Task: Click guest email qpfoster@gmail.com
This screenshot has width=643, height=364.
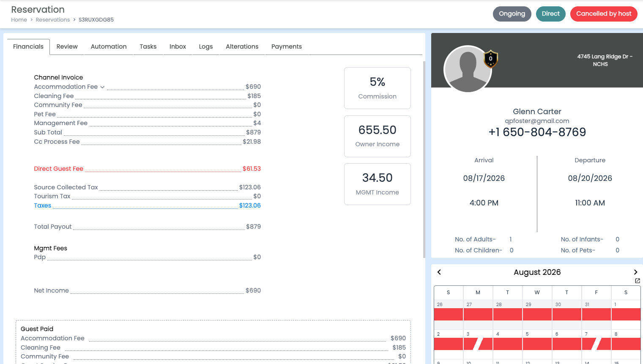Action: [x=537, y=121]
